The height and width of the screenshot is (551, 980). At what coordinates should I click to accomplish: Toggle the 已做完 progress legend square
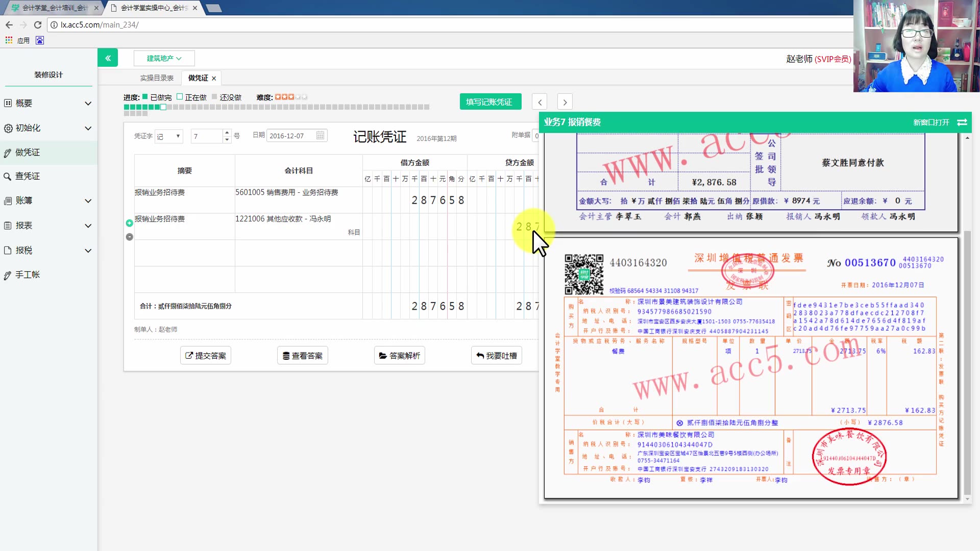click(145, 96)
